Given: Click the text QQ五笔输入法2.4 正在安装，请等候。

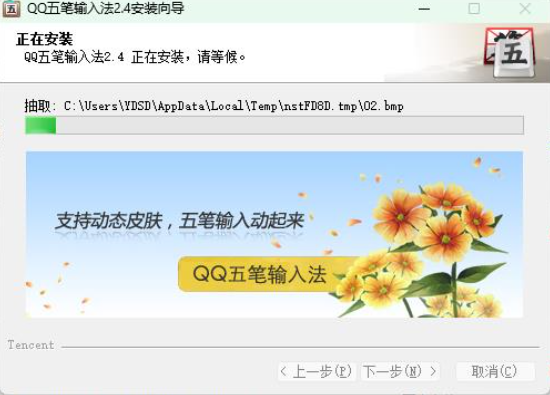Looking at the screenshot, I should [134, 57].
